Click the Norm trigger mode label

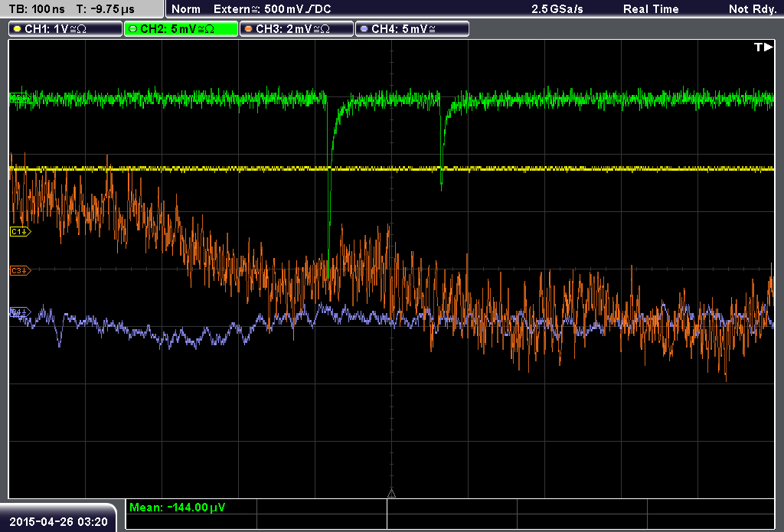tap(185, 9)
